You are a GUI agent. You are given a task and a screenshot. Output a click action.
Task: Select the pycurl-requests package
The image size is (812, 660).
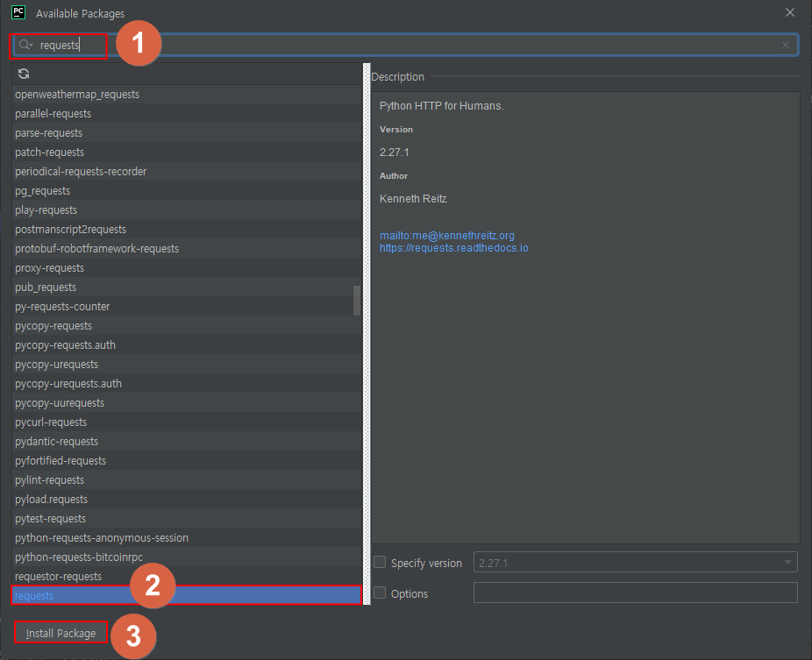tap(187, 422)
